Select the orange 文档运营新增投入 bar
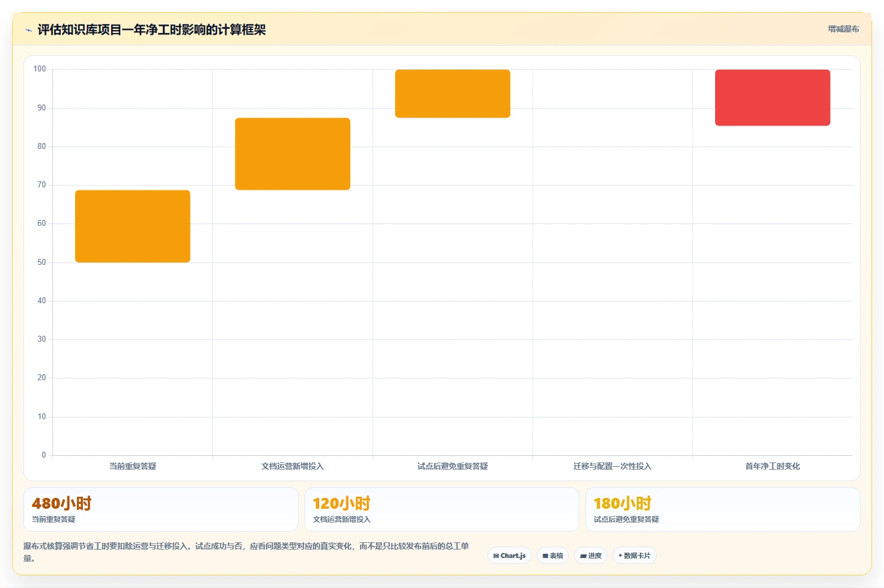The width and height of the screenshot is (884, 588). point(293,154)
